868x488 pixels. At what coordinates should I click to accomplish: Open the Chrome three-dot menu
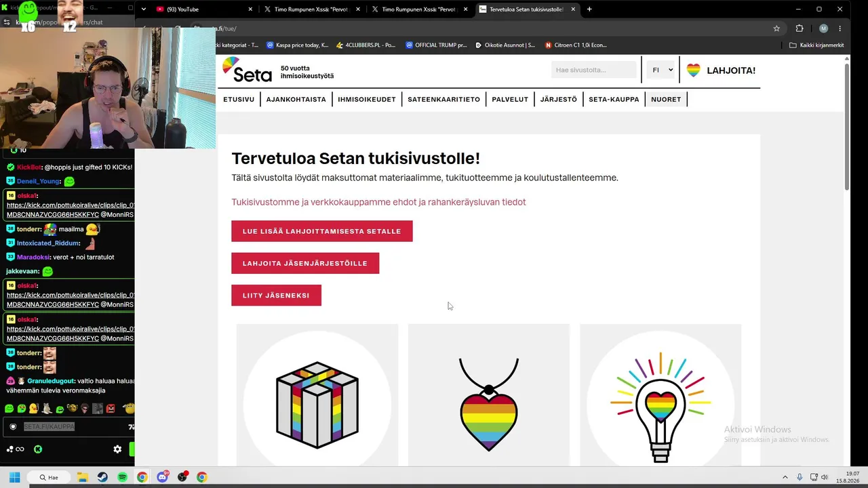(x=840, y=28)
